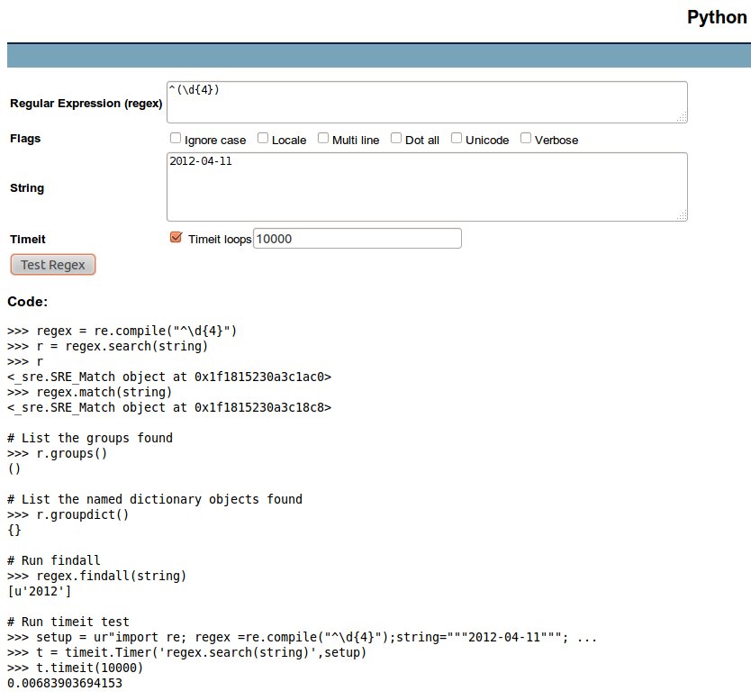Click the 'regex.match(string)' code line
The width and height of the screenshot is (751, 700).
[x=89, y=393]
